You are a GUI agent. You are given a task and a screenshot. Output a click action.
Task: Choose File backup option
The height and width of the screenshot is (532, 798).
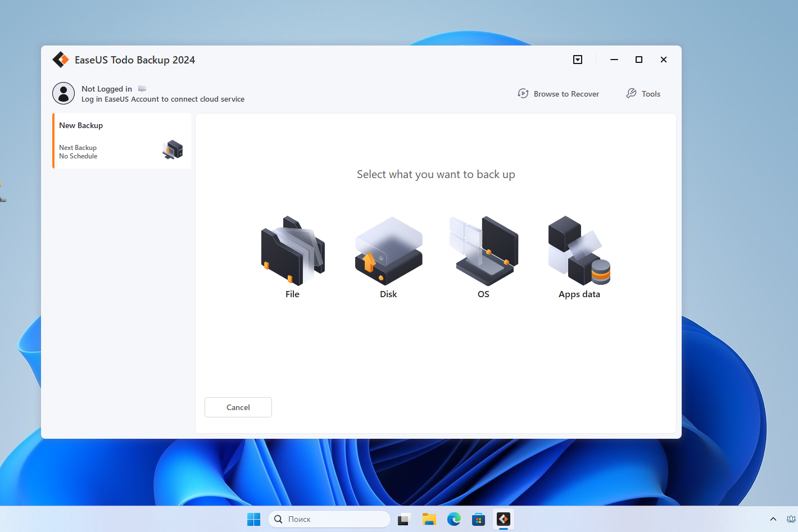[x=293, y=257]
